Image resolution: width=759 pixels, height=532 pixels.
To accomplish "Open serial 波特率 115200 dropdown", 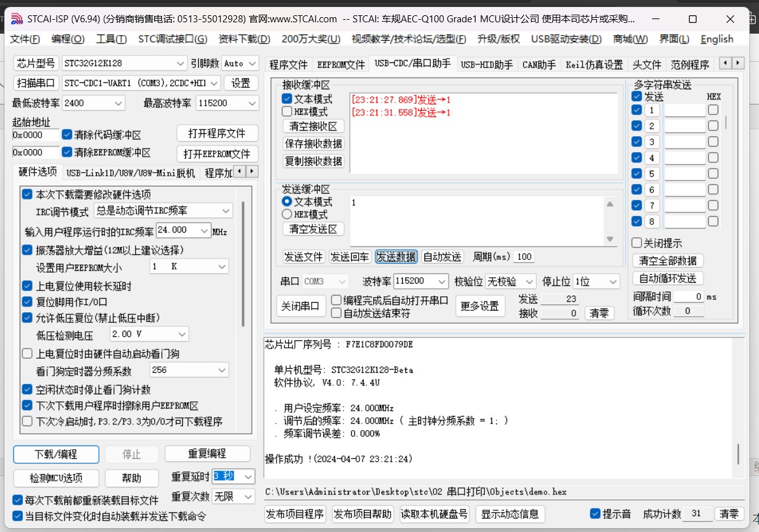I will pos(421,281).
